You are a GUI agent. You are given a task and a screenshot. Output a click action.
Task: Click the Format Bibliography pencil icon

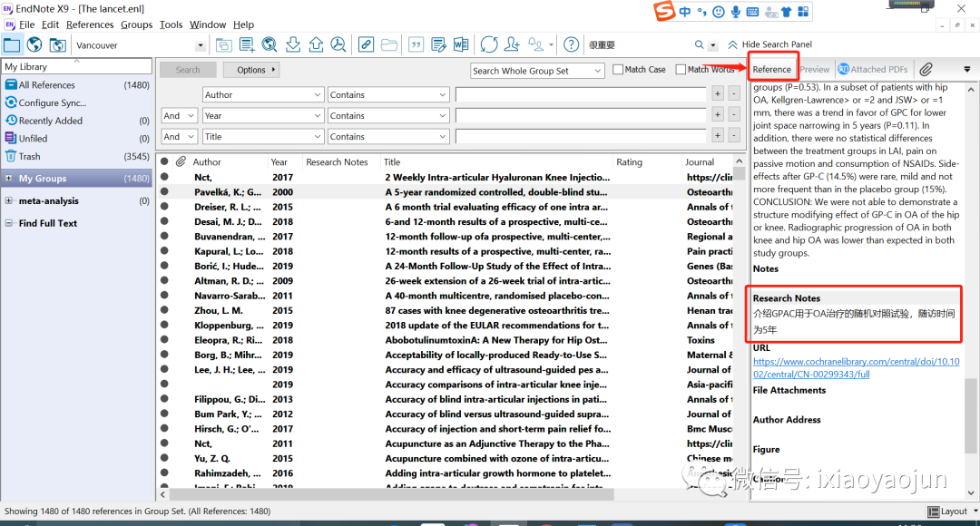[439, 45]
